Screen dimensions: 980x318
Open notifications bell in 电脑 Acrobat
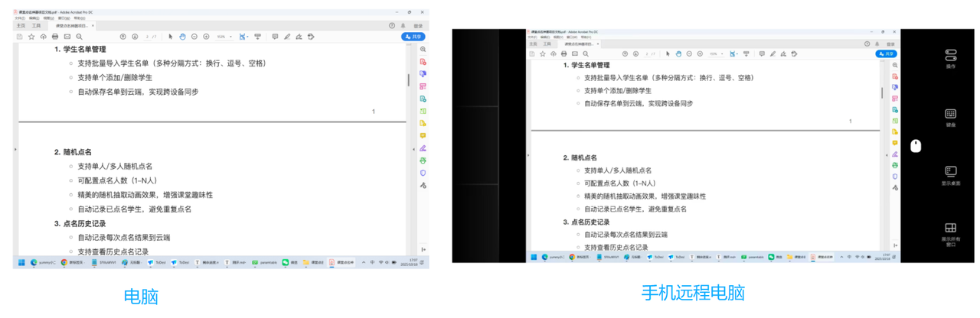pos(403,26)
